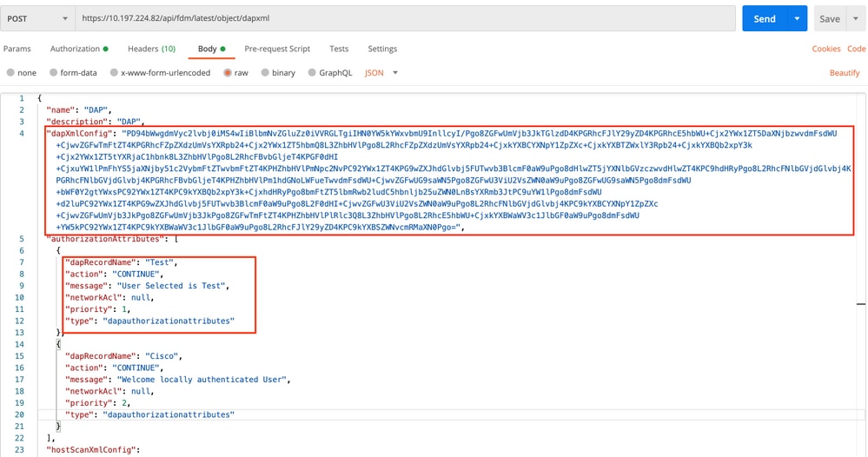Click the "dapRecordName": "Test" line
This screenshot has width=868, height=457.
122,262
